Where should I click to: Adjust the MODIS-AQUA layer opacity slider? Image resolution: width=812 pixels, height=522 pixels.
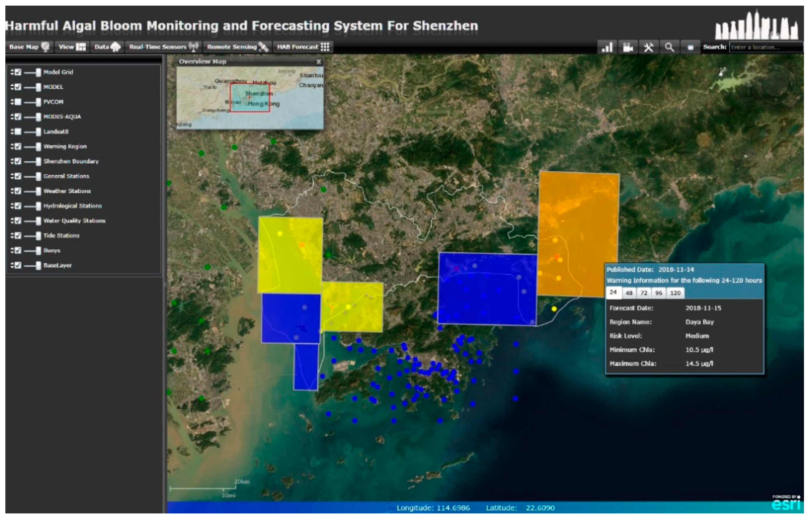point(38,117)
